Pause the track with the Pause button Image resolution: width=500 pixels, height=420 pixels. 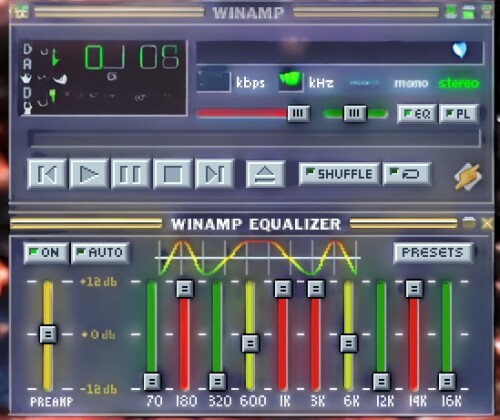130,174
